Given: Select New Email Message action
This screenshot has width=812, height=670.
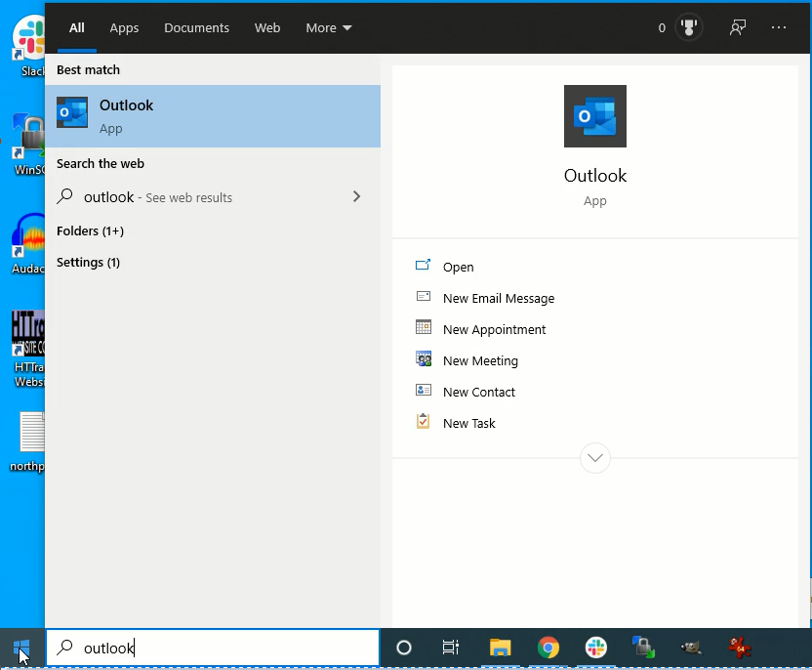Looking at the screenshot, I should tap(498, 298).
